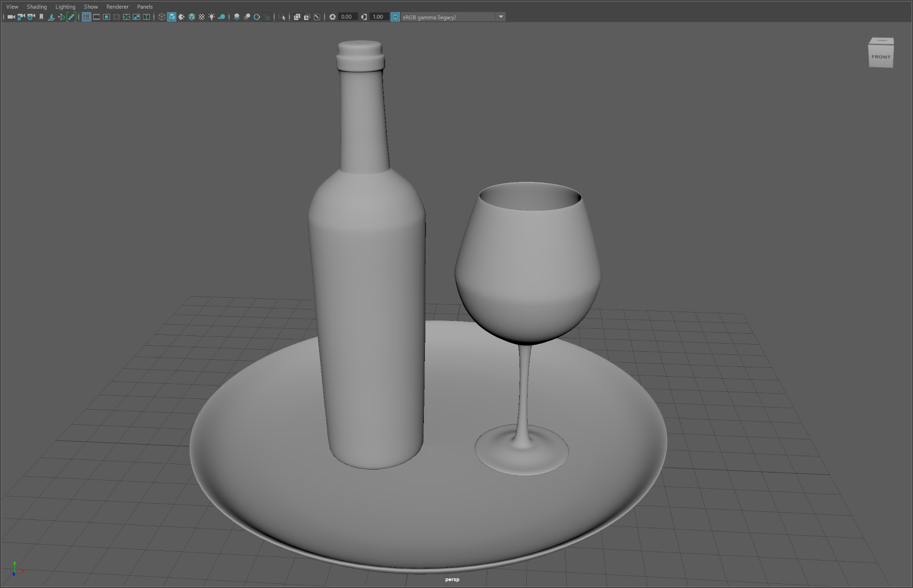Open the Shading menu
913x588 pixels.
[x=37, y=7]
